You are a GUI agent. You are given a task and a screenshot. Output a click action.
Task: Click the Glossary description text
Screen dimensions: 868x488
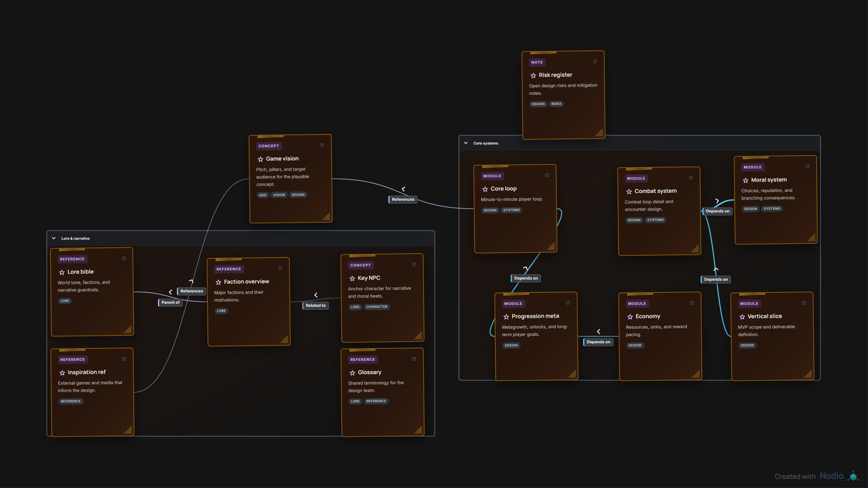tap(376, 387)
